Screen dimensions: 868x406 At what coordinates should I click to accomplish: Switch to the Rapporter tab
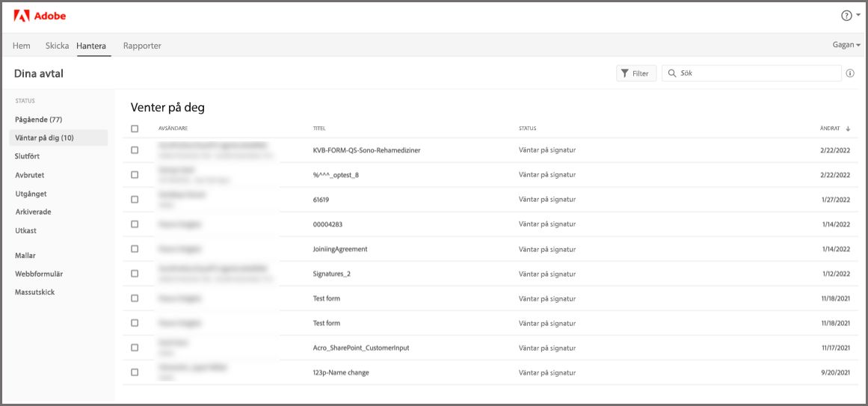tap(142, 46)
